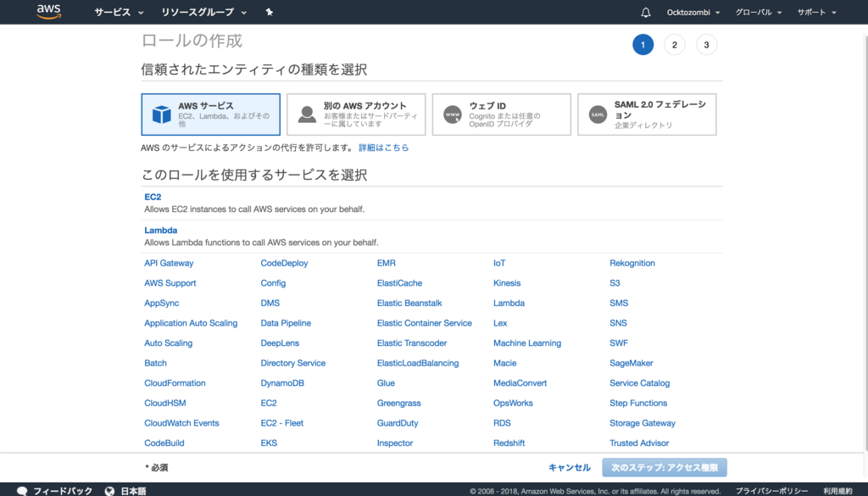Select the AWS サービス entity type
868x496 pixels.
point(210,114)
